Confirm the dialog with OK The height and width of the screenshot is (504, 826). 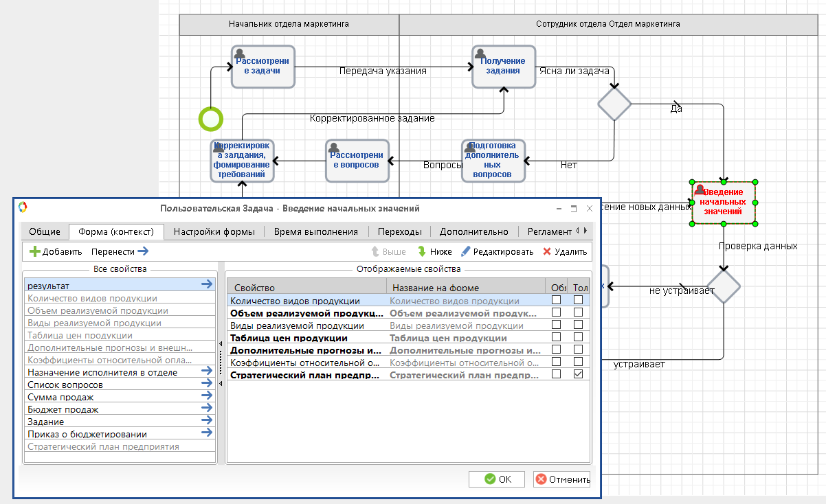point(496,479)
